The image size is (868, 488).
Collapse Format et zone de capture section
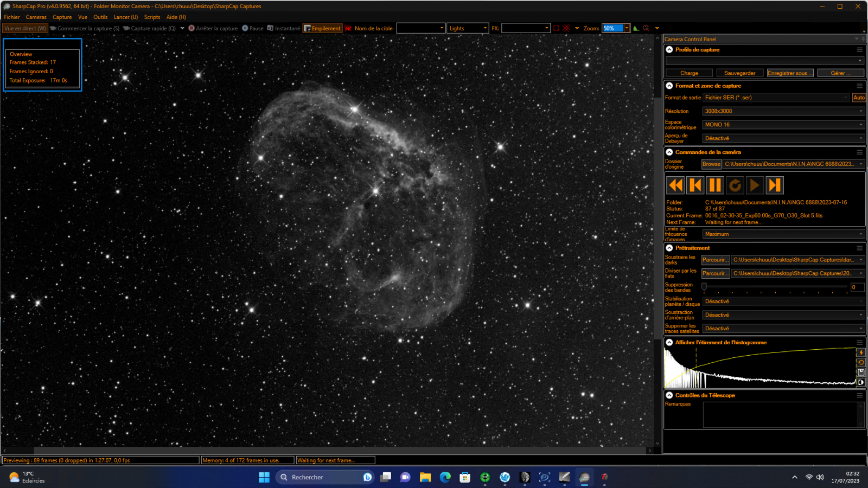pos(669,86)
